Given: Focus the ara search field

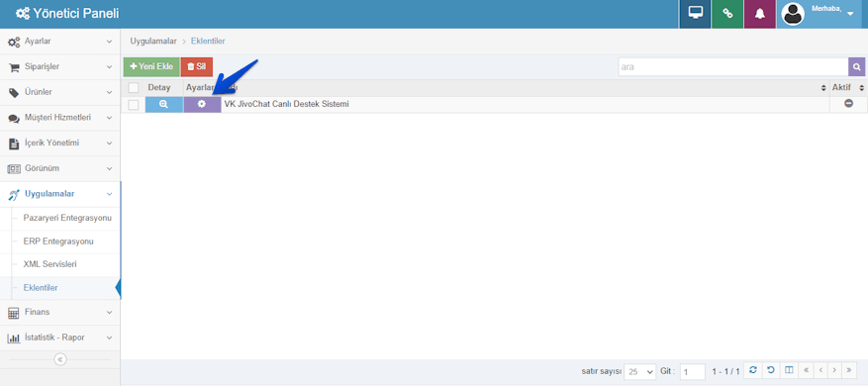Looking at the screenshot, I should [733, 67].
